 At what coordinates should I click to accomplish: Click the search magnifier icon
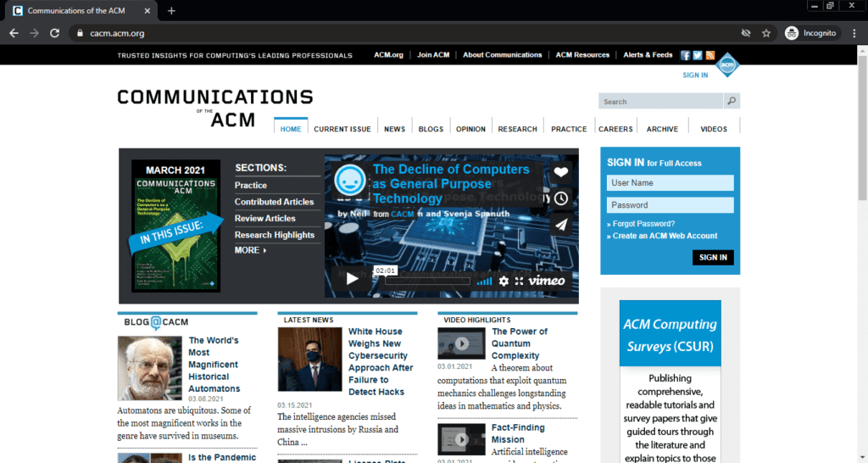click(732, 101)
